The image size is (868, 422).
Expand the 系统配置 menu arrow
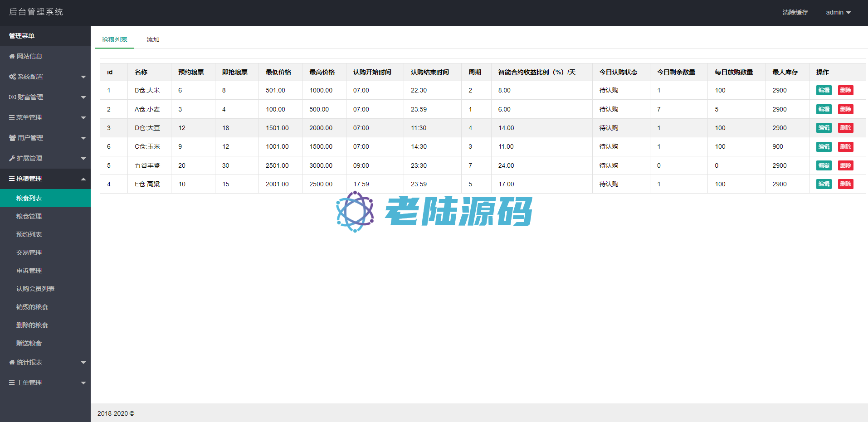pos(83,77)
